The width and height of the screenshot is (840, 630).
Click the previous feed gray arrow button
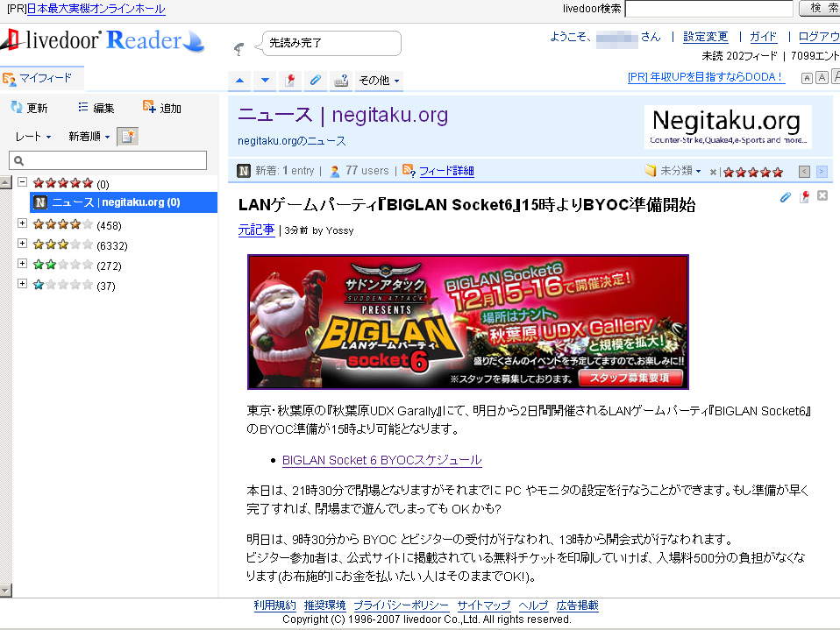tap(804, 171)
